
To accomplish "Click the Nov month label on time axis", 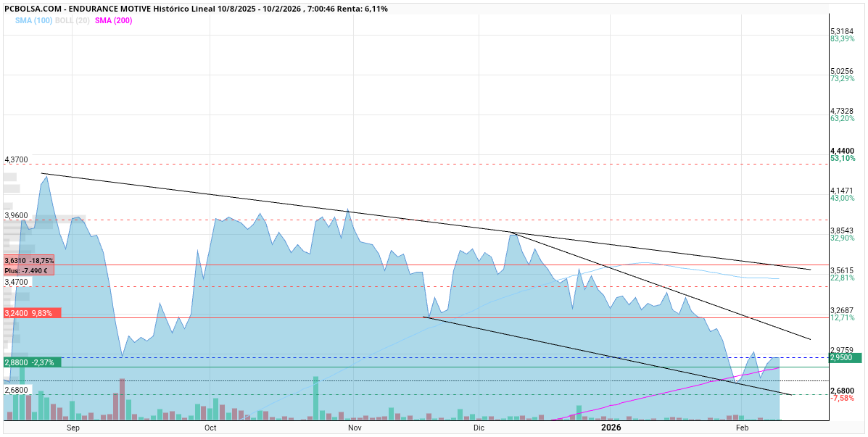I will [354, 428].
